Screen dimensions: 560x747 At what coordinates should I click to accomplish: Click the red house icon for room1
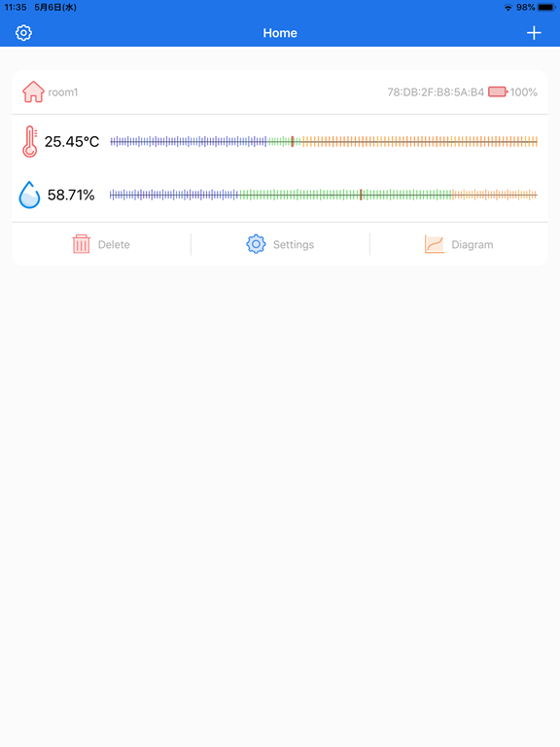point(33,92)
